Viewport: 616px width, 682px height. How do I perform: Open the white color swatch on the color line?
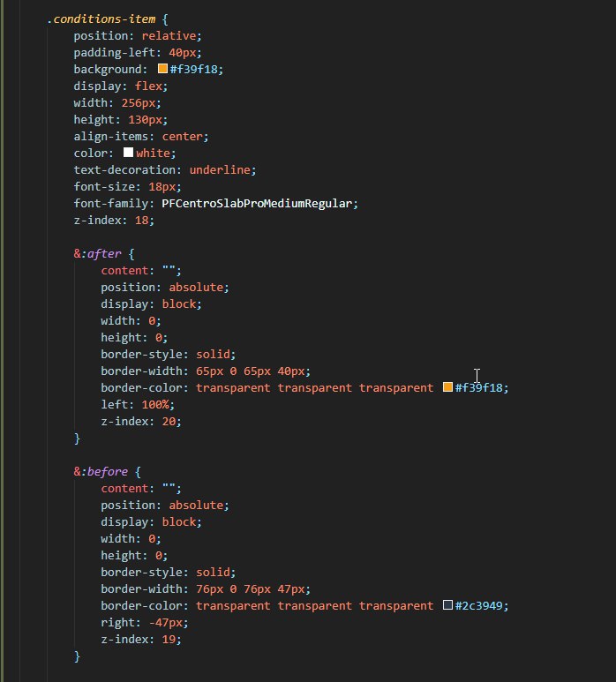[x=128, y=153]
